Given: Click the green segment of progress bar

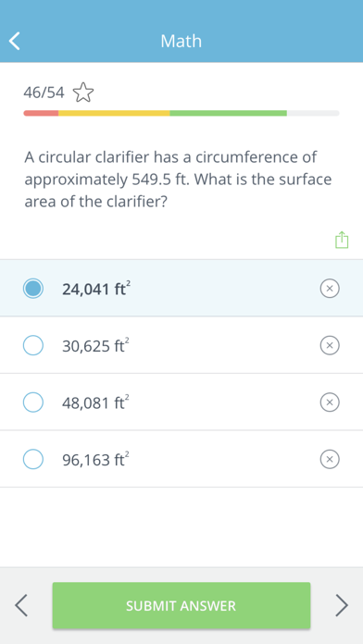Looking at the screenshot, I should tap(228, 113).
